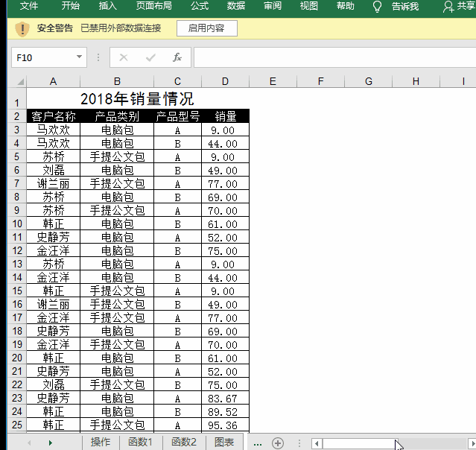Open the 页面布局 ribbon tab
Image resolution: width=476 pixels, height=450 pixels.
tap(153, 6)
